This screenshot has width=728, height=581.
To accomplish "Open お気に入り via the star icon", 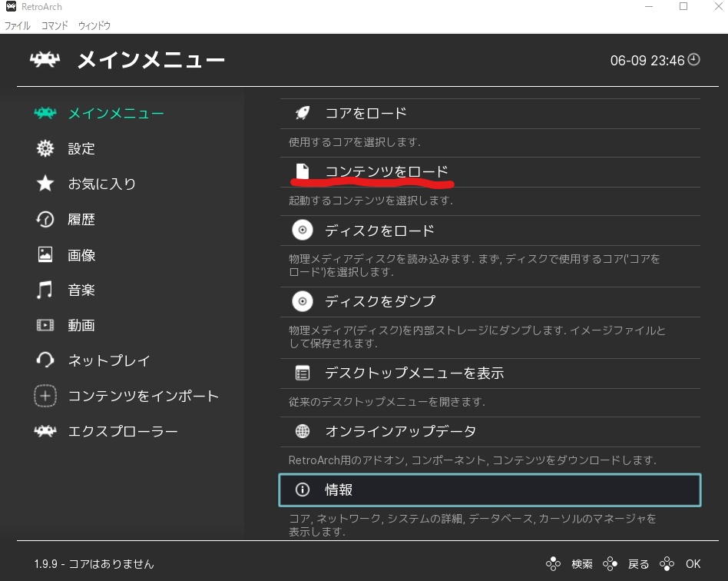I will (45, 184).
